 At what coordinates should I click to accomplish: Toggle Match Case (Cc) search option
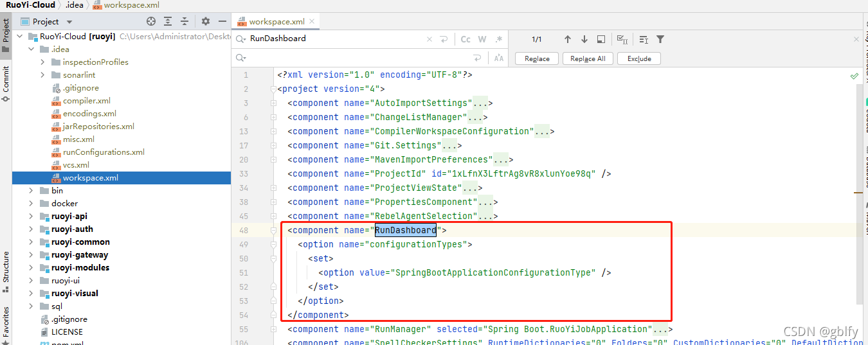[466, 39]
